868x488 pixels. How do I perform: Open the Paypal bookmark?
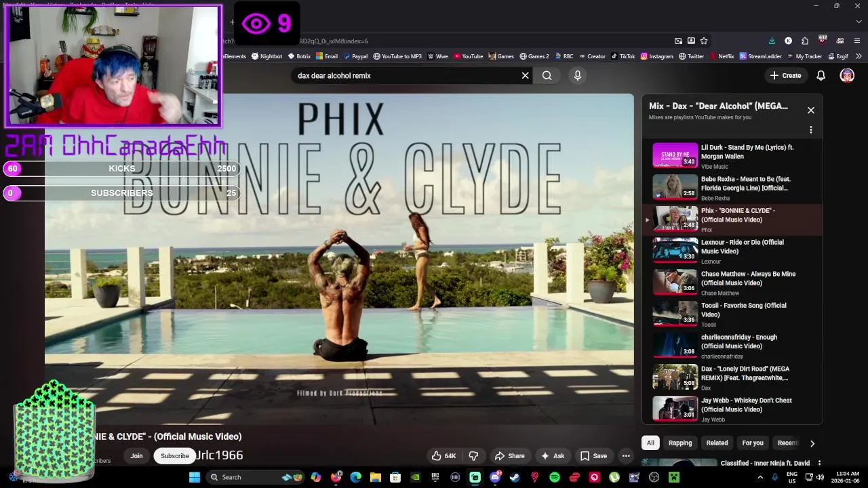tap(355, 56)
